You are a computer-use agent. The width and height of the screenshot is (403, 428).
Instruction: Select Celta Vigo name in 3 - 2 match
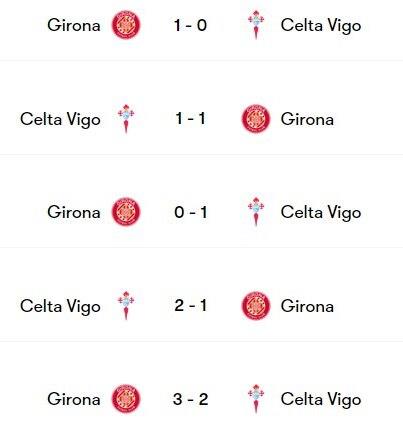tap(321, 400)
